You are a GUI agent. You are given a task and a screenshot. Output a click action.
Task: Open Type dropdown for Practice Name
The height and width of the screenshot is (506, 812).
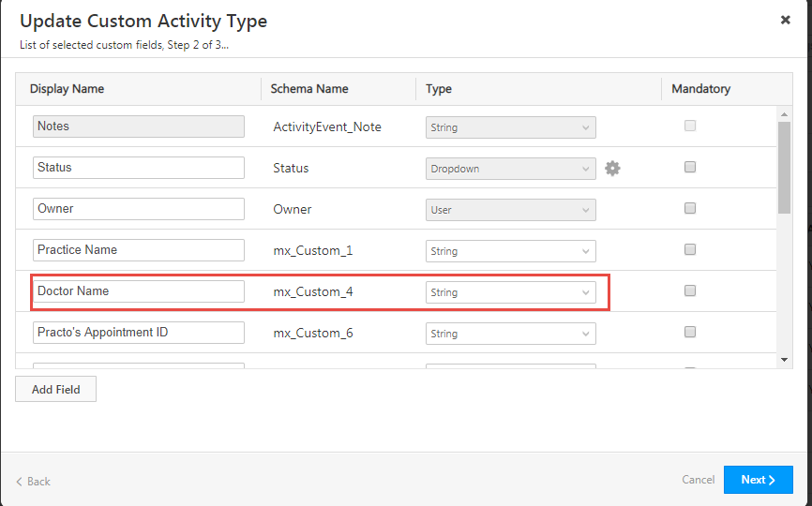pos(510,251)
